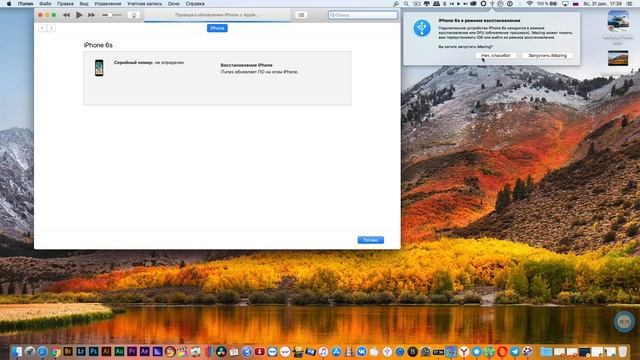Screen dimensions: 640x360
Task: Go back with the left navigation arrow
Action: click(42, 28)
